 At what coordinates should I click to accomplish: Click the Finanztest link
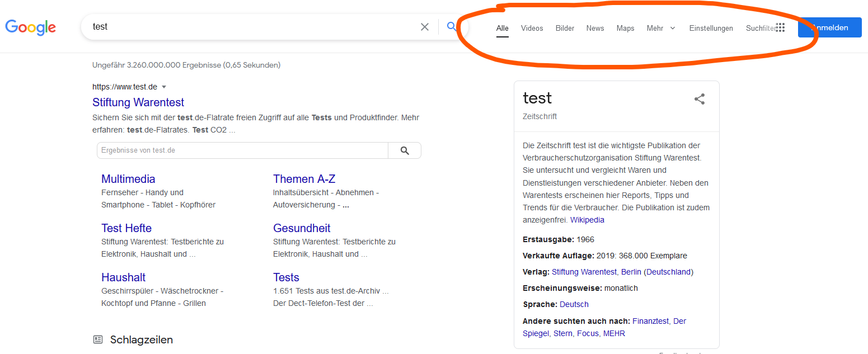tap(650, 321)
